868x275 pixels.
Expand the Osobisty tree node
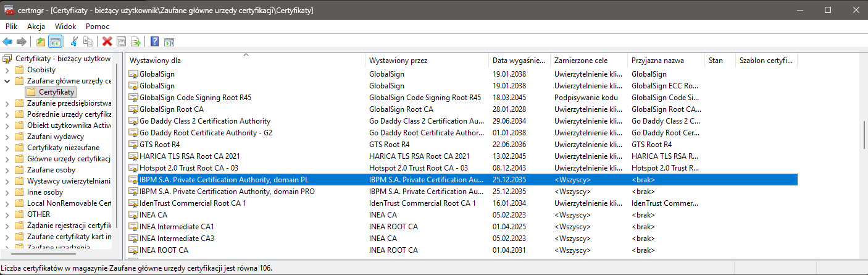point(7,70)
